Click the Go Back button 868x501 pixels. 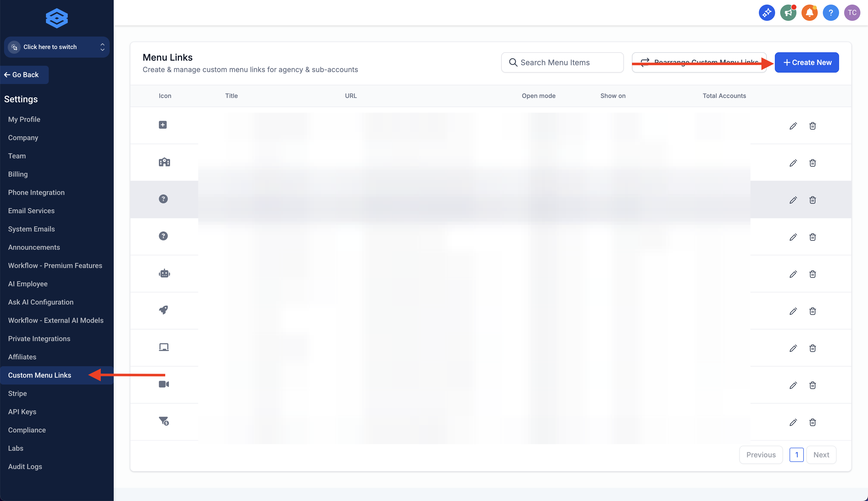(x=24, y=75)
